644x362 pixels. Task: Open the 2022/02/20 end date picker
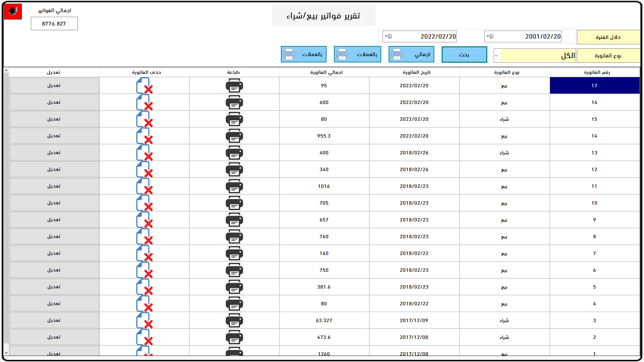pos(388,36)
